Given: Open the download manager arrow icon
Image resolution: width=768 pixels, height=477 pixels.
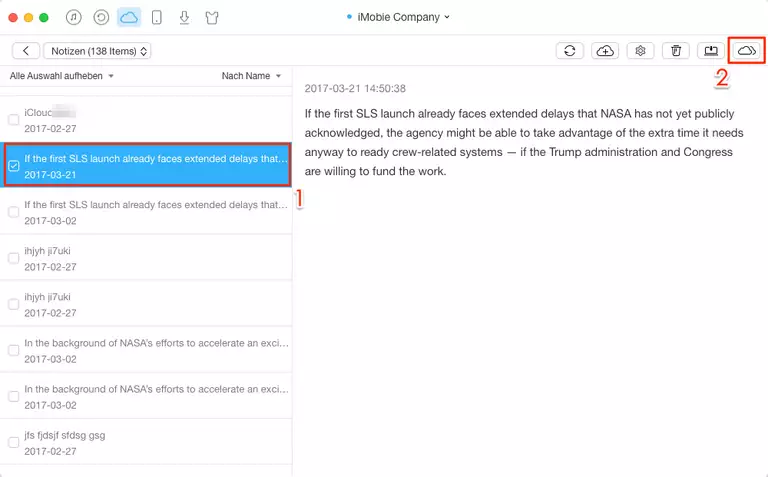Looking at the screenshot, I should [x=184, y=17].
